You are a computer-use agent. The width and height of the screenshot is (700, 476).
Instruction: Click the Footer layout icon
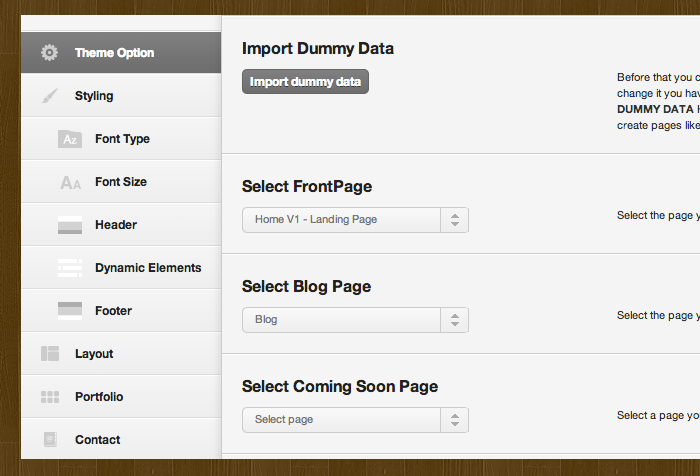point(69,311)
